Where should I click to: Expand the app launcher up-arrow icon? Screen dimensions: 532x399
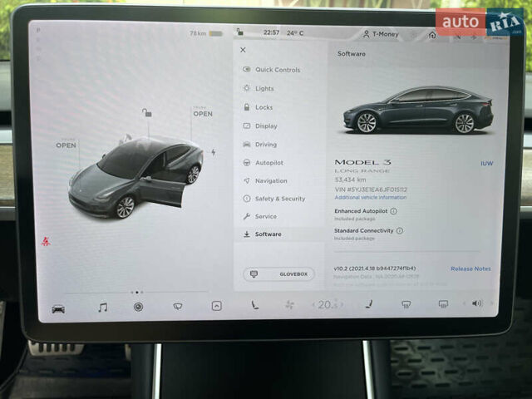click(216, 306)
